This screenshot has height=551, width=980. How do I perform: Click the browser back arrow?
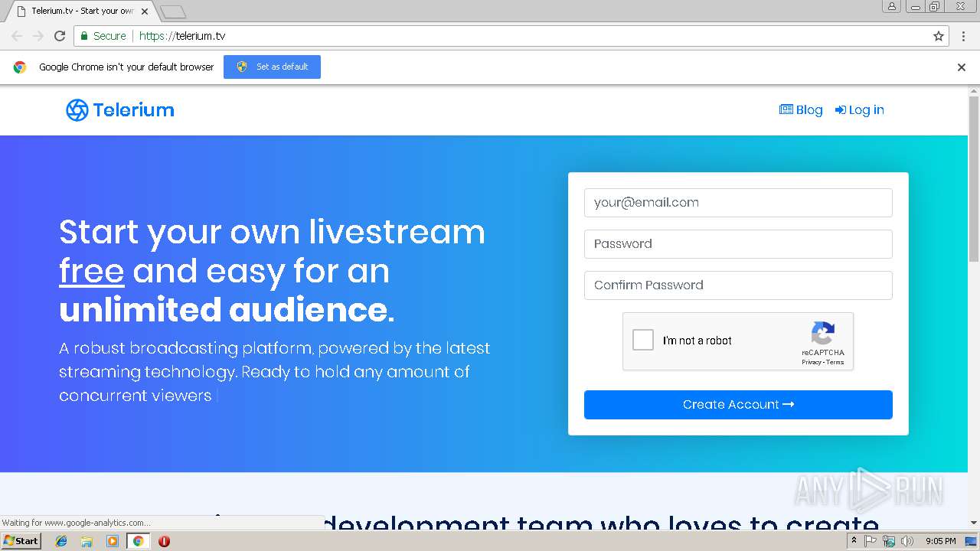pos(17,36)
